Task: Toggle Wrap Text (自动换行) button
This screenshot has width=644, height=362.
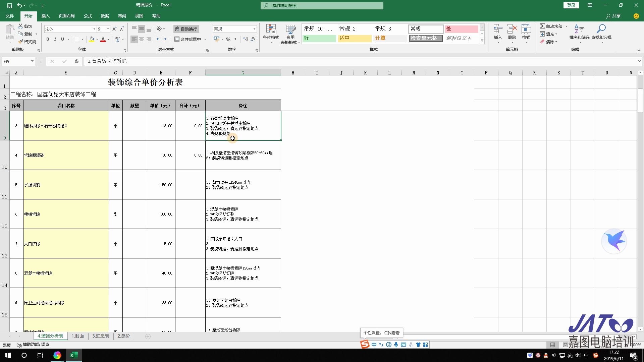Action: pyautogui.click(x=186, y=29)
